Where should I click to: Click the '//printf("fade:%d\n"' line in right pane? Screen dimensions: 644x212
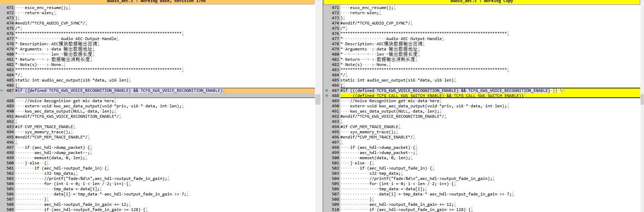tap(430, 179)
